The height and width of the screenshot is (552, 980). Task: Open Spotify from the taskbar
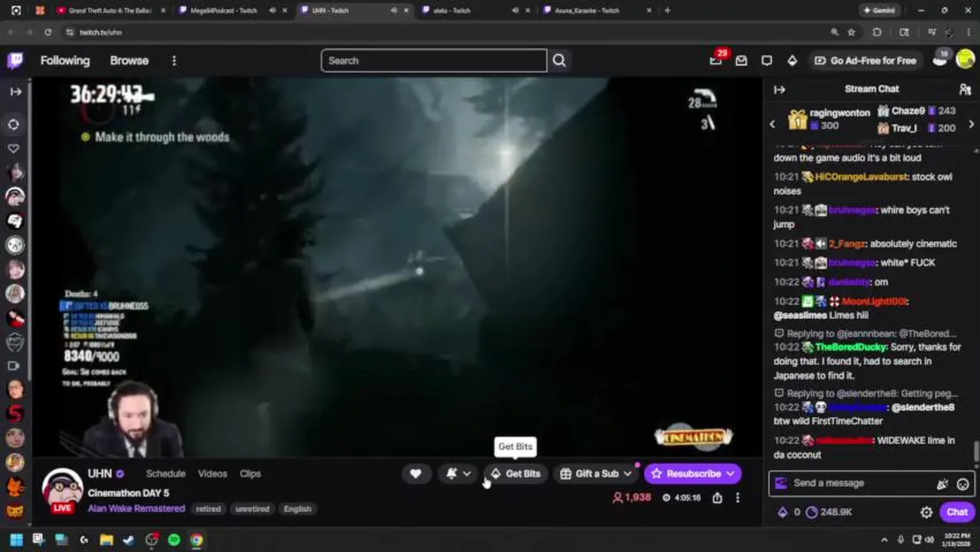pyautogui.click(x=174, y=540)
